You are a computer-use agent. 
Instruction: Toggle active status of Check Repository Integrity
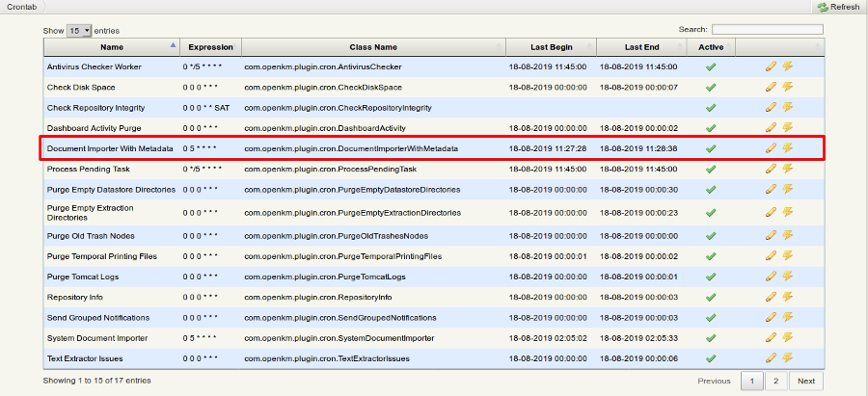tap(711, 108)
